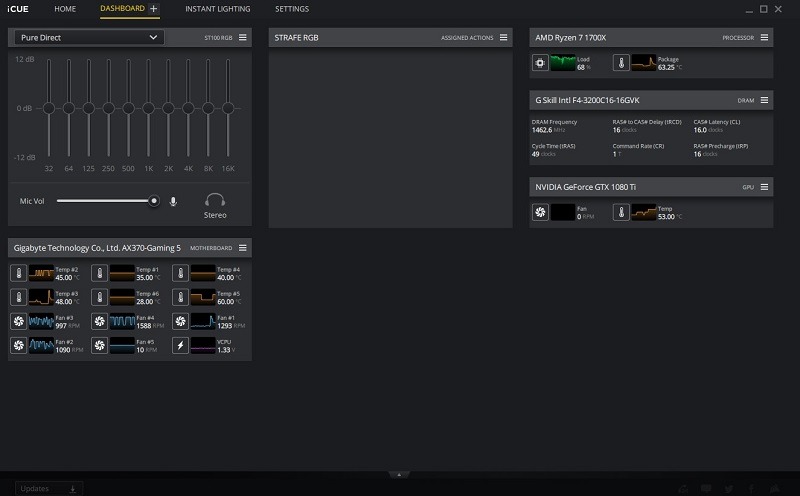The image size is (800, 496).
Task: Switch to INSTANT LIGHTING tab
Action: (x=217, y=9)
